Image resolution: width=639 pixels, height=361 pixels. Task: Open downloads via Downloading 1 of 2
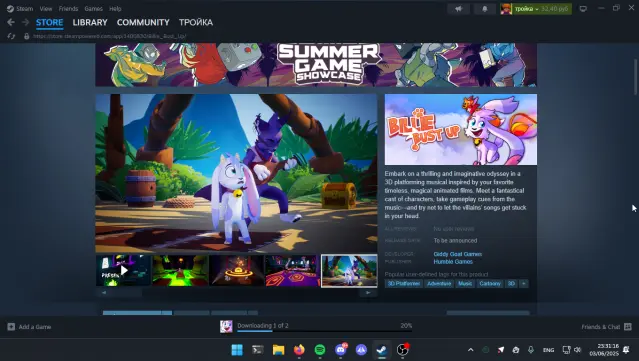coord(262,326)
